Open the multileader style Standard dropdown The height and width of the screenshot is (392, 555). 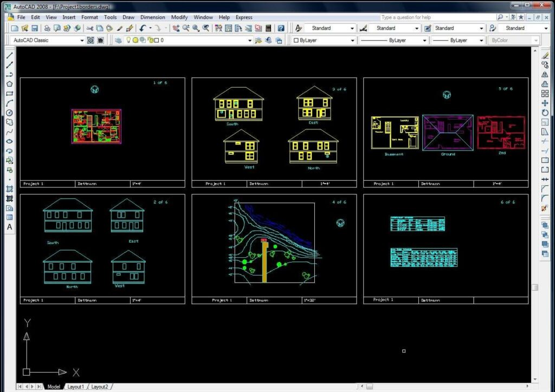click(546, 28)
